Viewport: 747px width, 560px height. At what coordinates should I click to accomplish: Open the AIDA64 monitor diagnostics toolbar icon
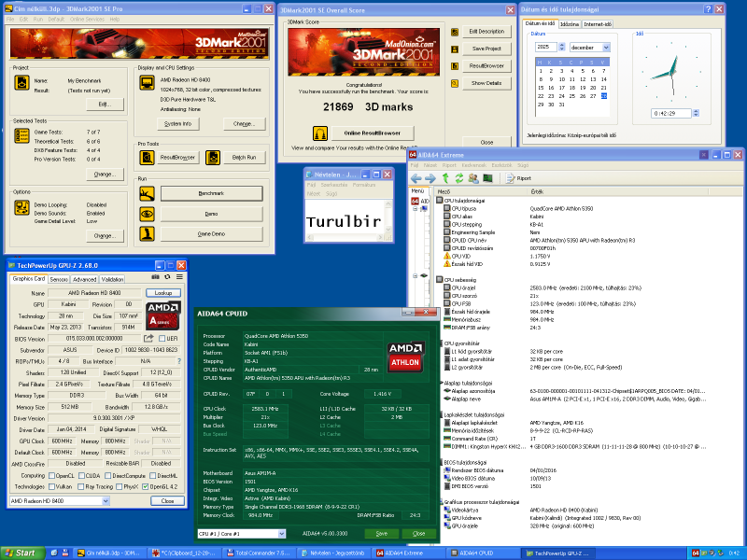click(487, 178)
